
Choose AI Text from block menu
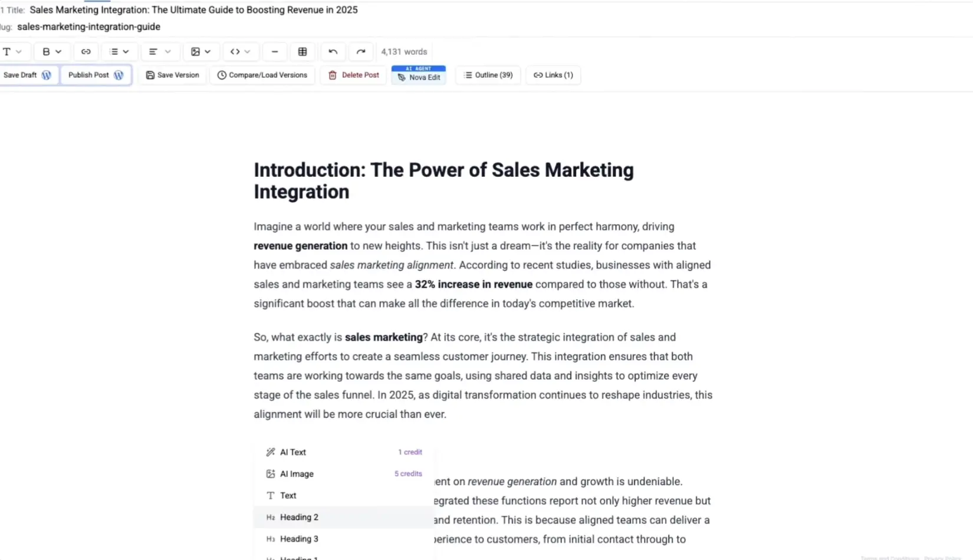pos(344,452)
